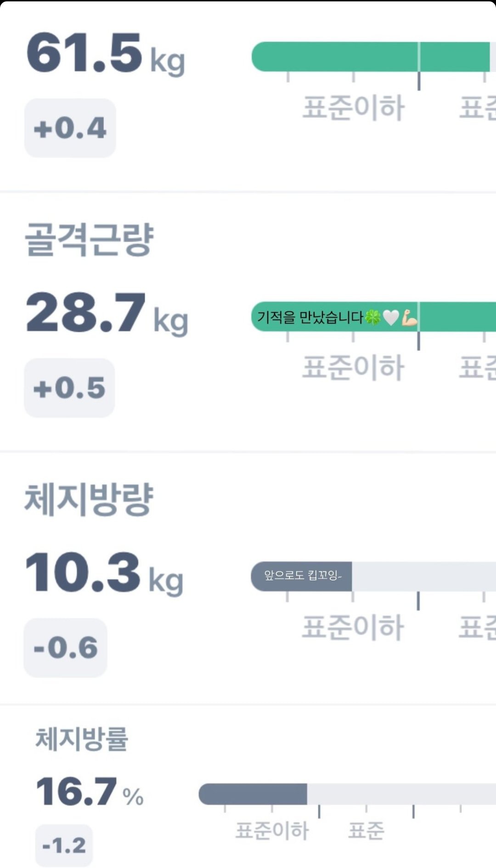
Task: Tap the +0.5 muscle change badge
Action: 69,388
